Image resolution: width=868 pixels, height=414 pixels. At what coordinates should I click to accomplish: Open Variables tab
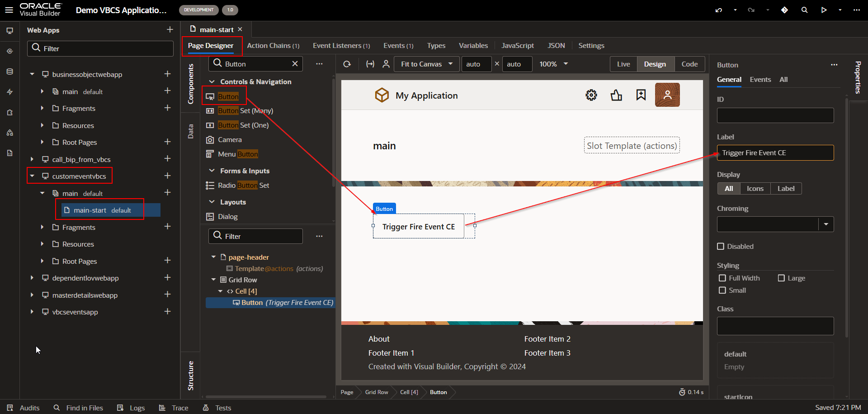pyautogui.click(x=473, y=46)
